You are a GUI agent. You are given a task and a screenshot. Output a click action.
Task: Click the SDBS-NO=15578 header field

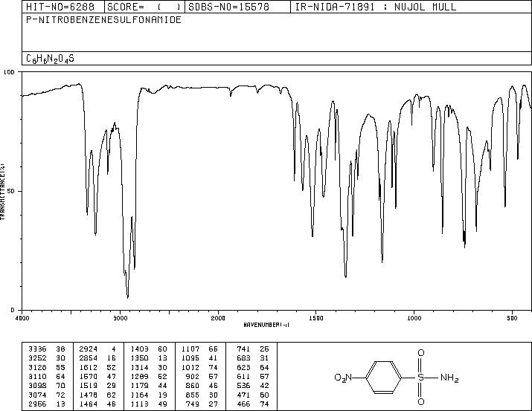click(237, 7)
